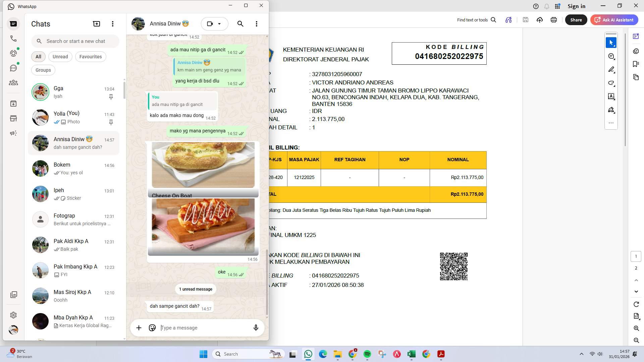
Task: Click the Share button in Acrobat
Action: 576,20
